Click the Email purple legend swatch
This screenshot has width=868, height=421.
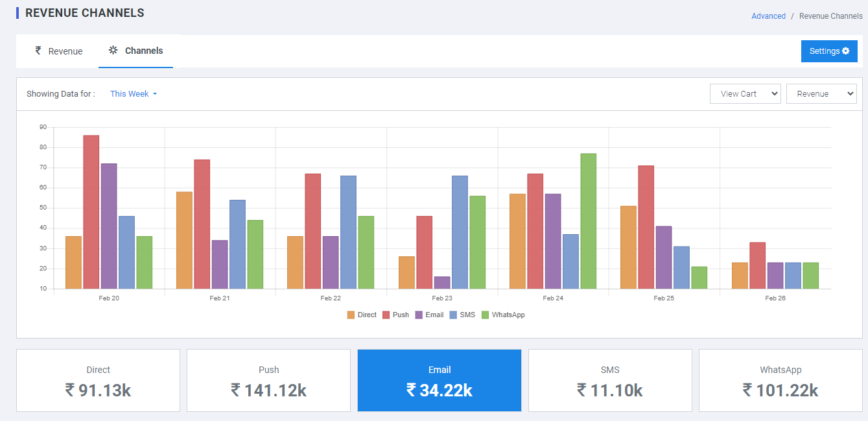tap(419, 315)
